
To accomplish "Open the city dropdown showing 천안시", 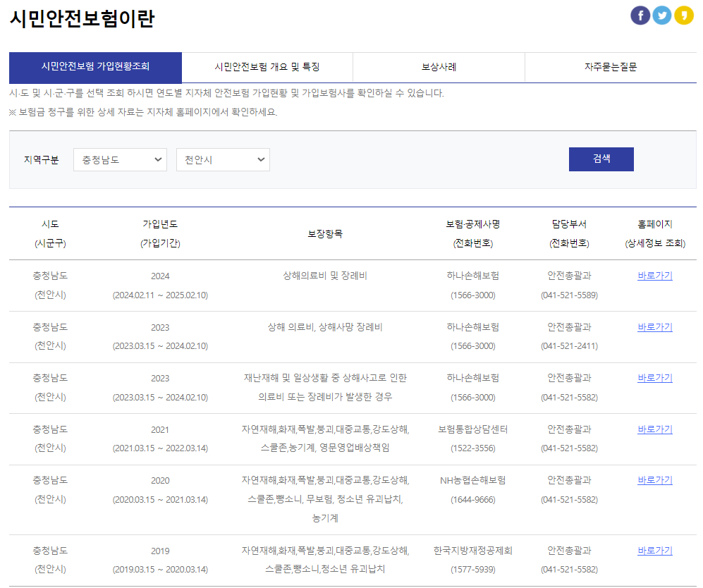I will coord(223,159).
